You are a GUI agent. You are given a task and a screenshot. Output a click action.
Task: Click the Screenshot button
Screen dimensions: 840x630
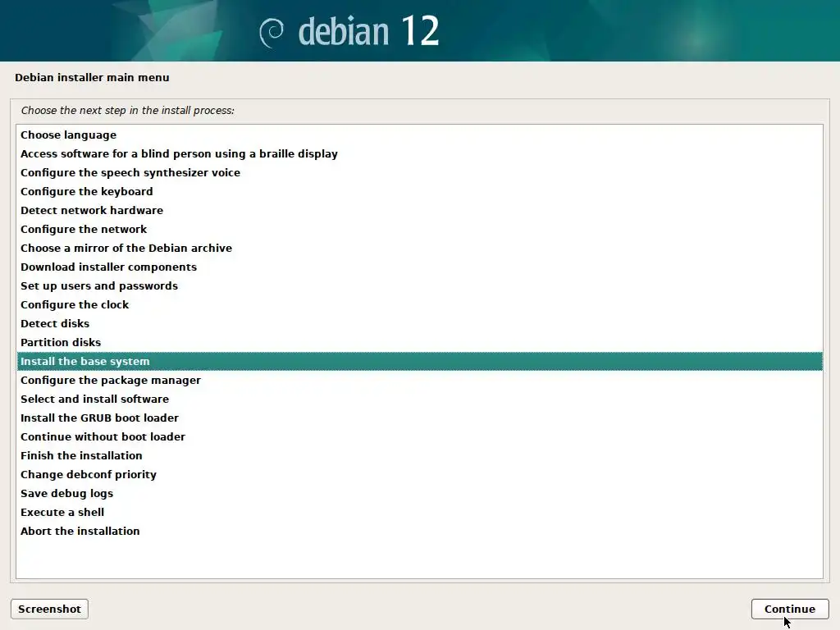pyautogui.click(x=49, y=609)
